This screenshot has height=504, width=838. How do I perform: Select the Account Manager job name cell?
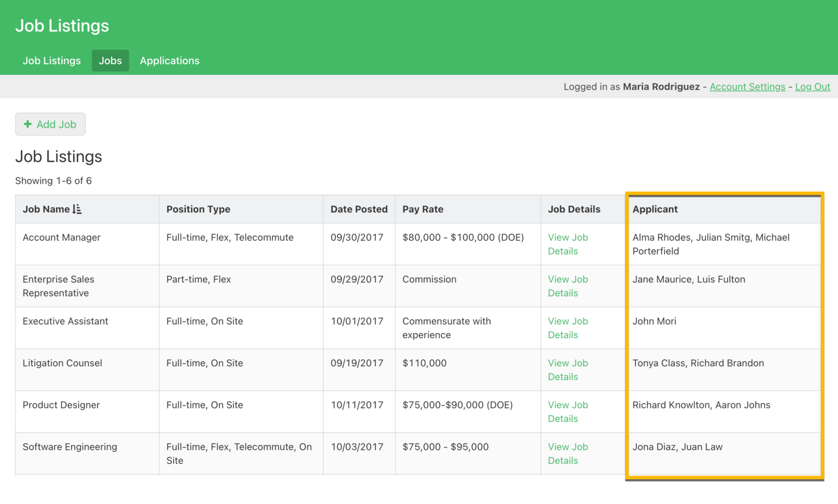click(61, 237)
